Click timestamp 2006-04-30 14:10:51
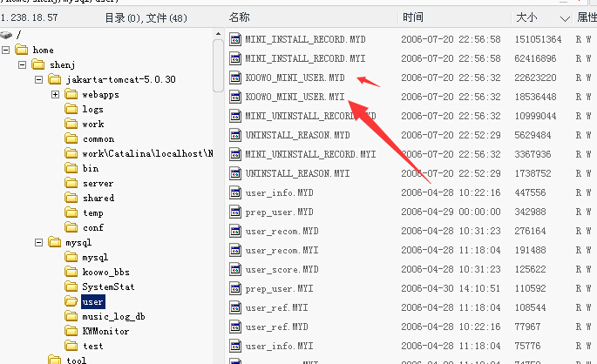Image resolution: width=597 pixels, height=364 pixels. coord(451,289)
